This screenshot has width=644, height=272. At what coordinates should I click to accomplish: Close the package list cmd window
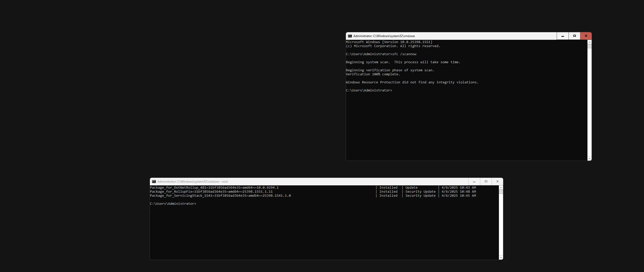coord(497,182)
